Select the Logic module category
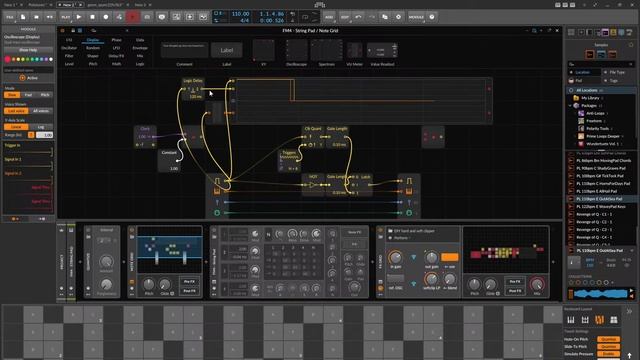640x360 pixels. coord(140,64)
